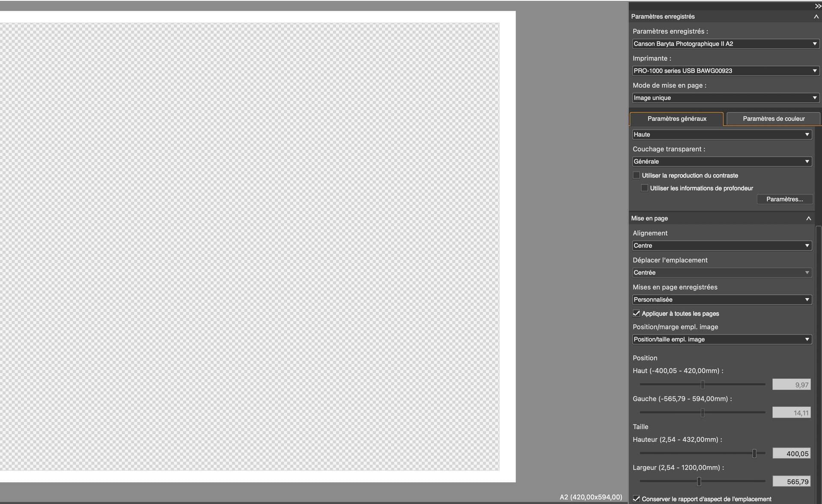This screenshot has height=504, width=822.
Task: Click the Largeur value field
Action: pyautogui.click(x=791, y=482)
